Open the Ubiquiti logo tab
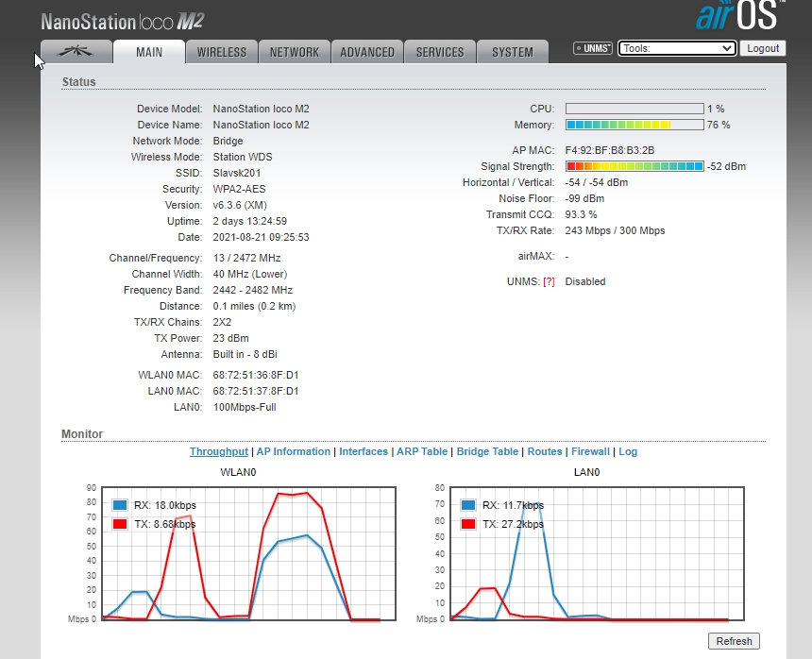The height and width of the screenshot is (659, 812). coord(76,52)
